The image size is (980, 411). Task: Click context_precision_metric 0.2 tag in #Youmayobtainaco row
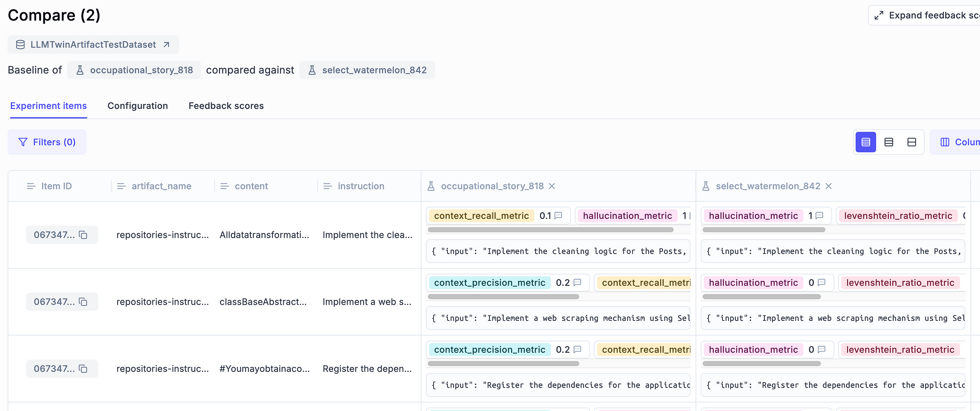pyautogui.click(x=490, y=350)
